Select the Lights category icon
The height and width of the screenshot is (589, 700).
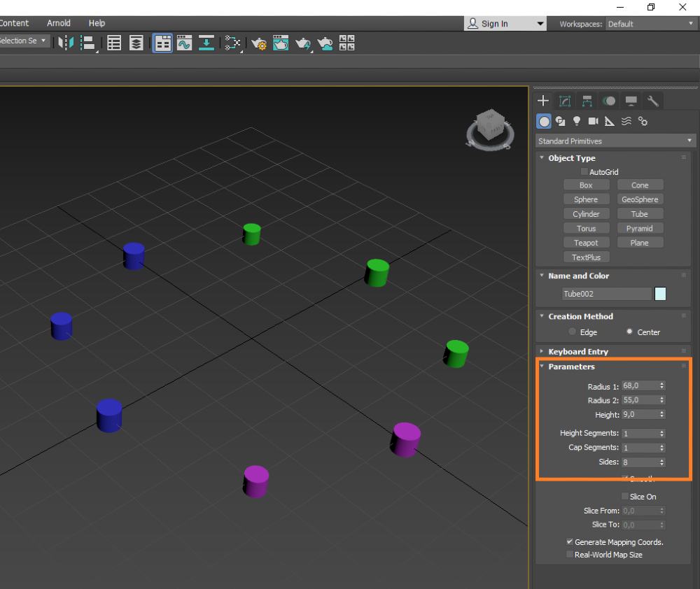click(577, 122)
